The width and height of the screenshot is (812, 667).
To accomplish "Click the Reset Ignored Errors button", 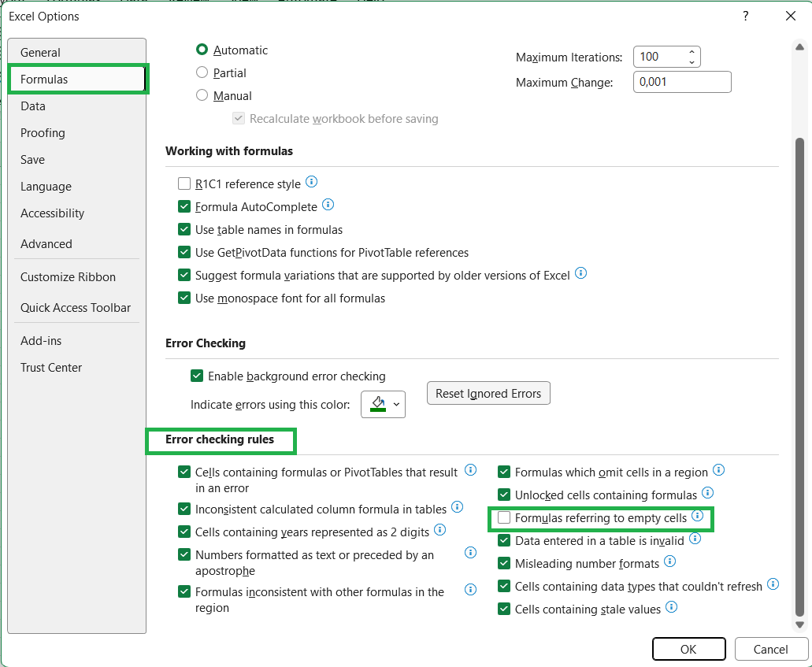I will coord(488,394).
